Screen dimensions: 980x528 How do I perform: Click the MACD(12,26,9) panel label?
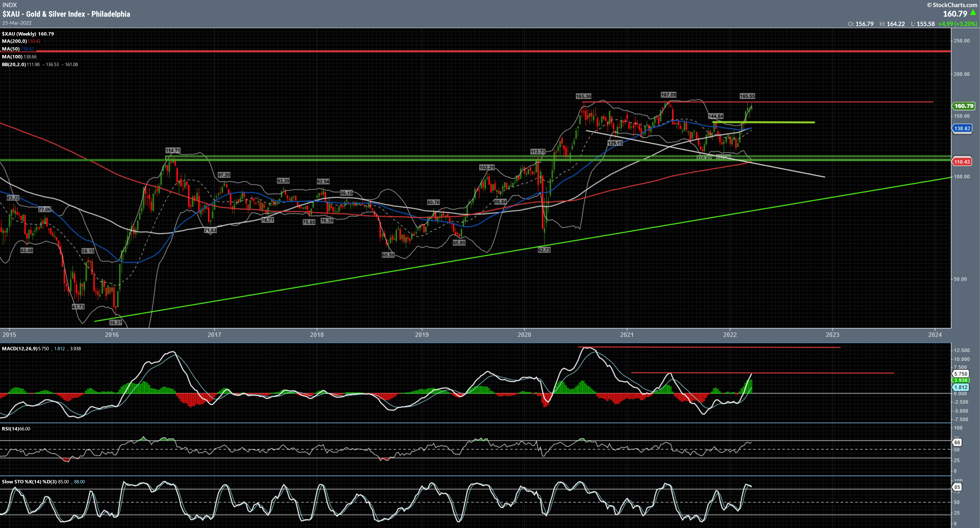19,349
